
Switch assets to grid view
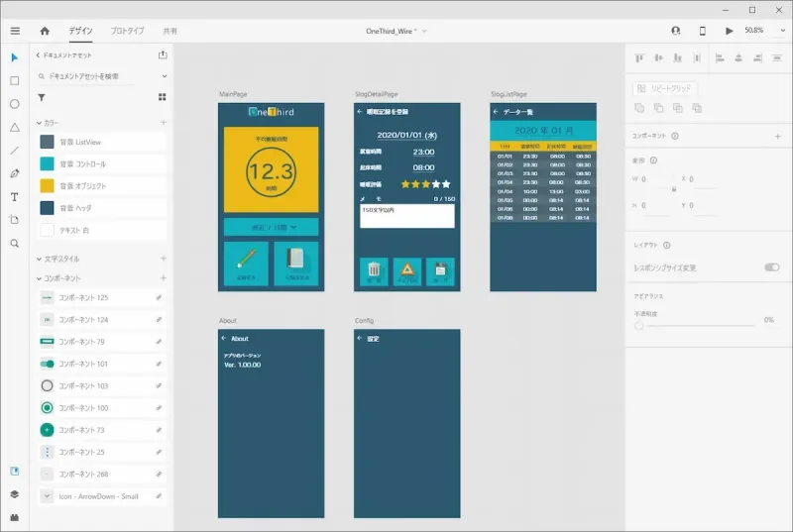(x=163, y=97)
